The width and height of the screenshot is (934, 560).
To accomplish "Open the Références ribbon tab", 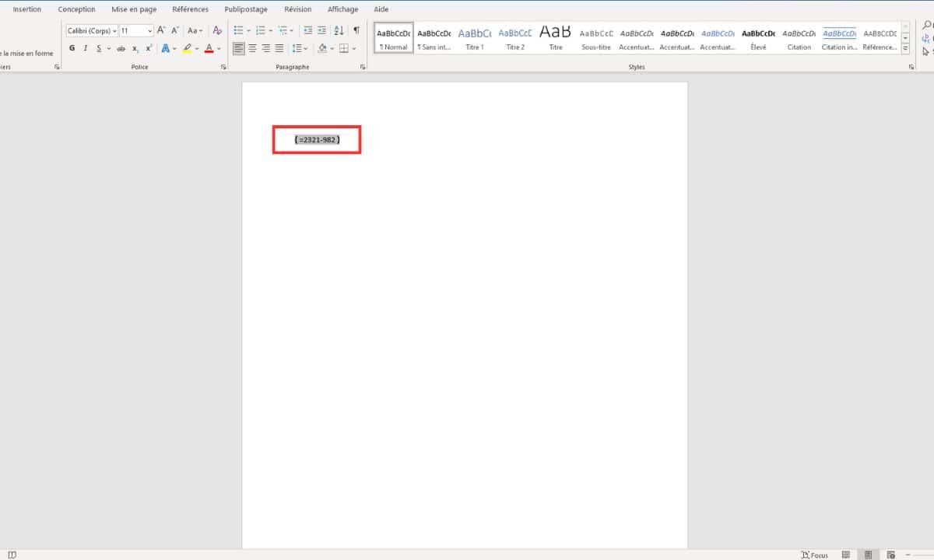I will [191, 9].
